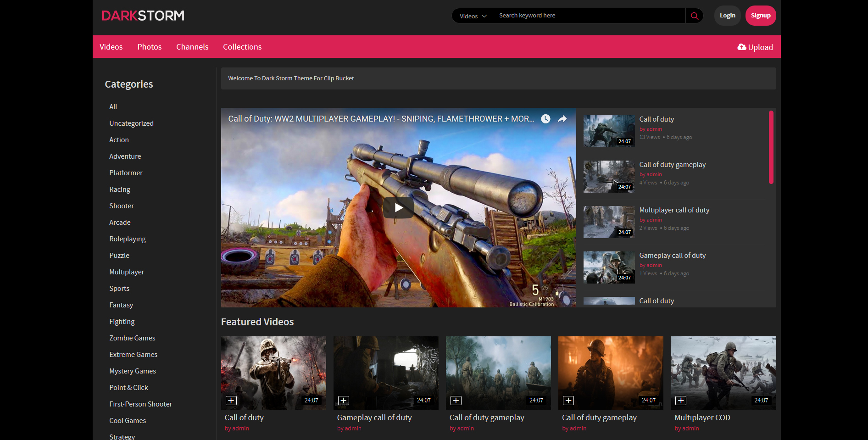Select the Extreme Games category
This screenshot has width=868, height=440.
(133, 355)
